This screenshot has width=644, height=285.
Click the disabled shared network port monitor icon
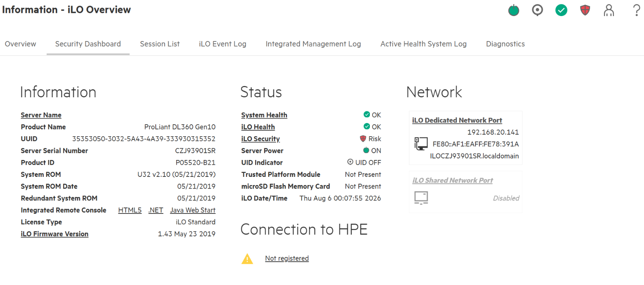[421, 198]
